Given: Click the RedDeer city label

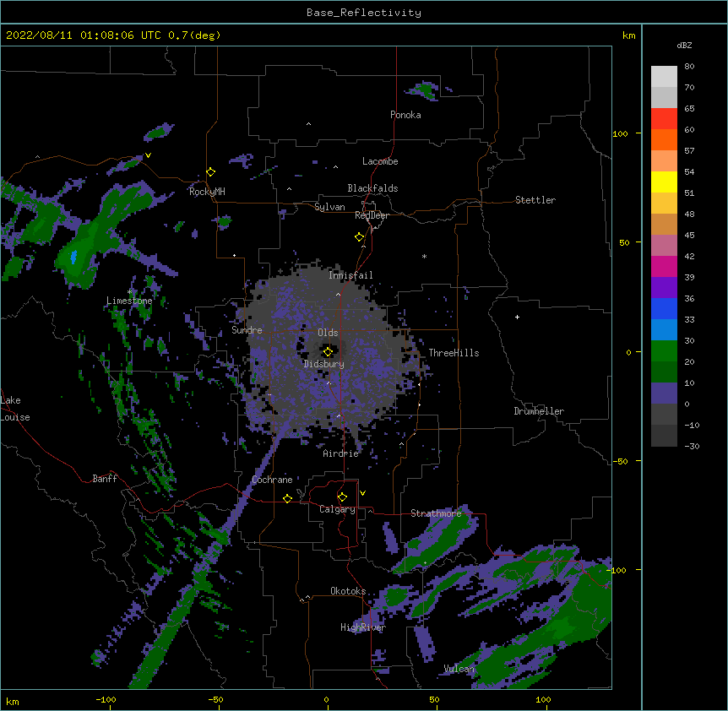Looking at the screenshot, I should [x=372, y=215].
